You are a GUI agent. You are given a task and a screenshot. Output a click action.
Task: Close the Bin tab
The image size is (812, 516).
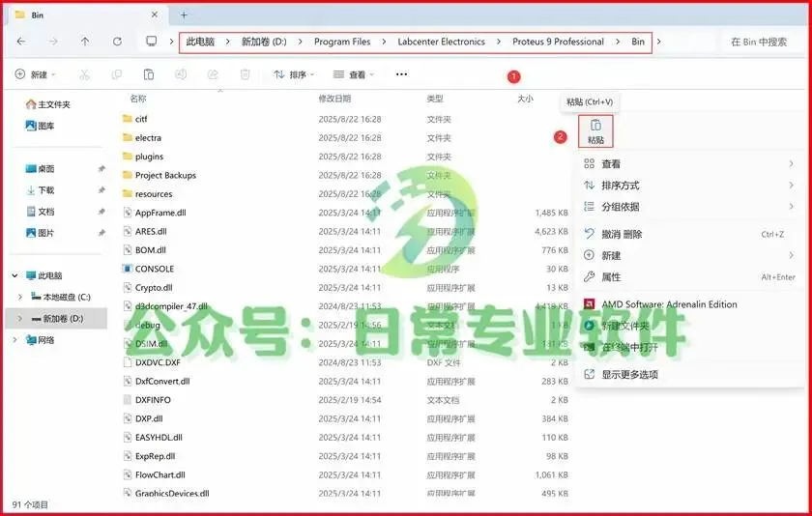point(155,15)
